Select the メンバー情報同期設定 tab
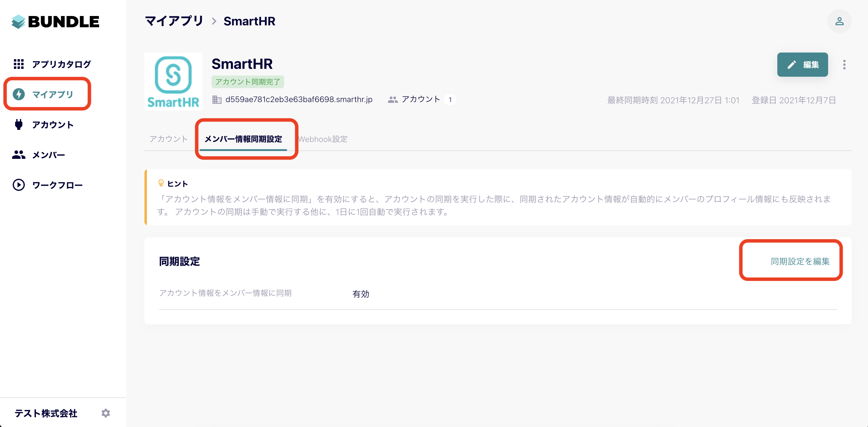The height and width of the screenshot is (427, 868). click(243, 139)
